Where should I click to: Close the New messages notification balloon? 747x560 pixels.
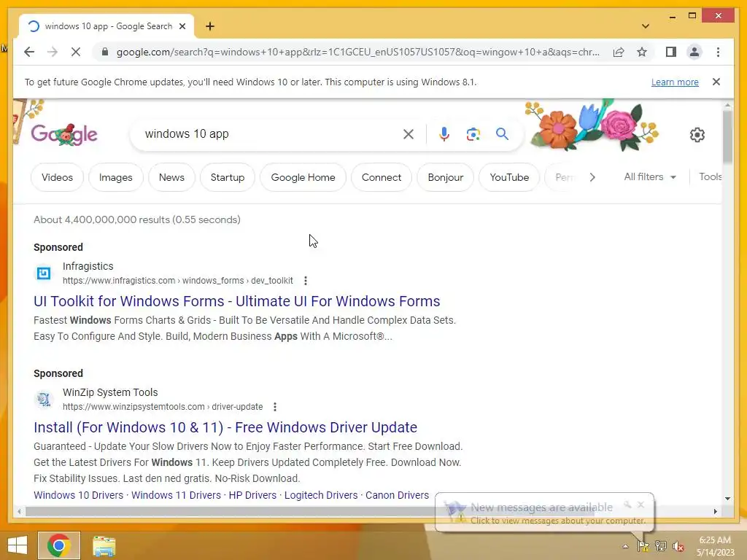pos(640,505)
